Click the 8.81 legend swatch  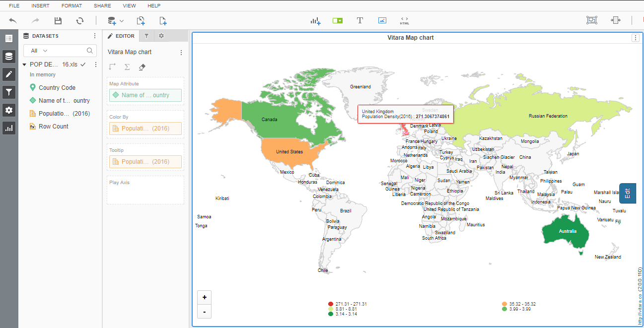(x=331, y=309)
